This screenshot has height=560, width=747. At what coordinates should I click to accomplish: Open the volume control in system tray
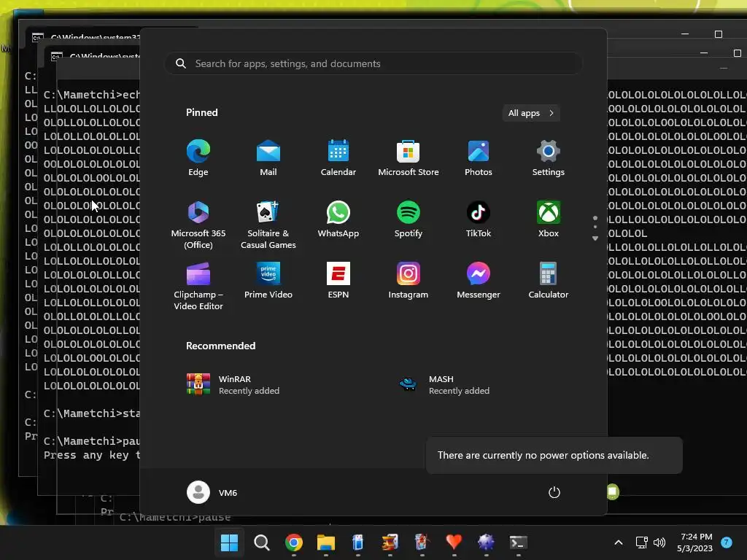point(659,542)
